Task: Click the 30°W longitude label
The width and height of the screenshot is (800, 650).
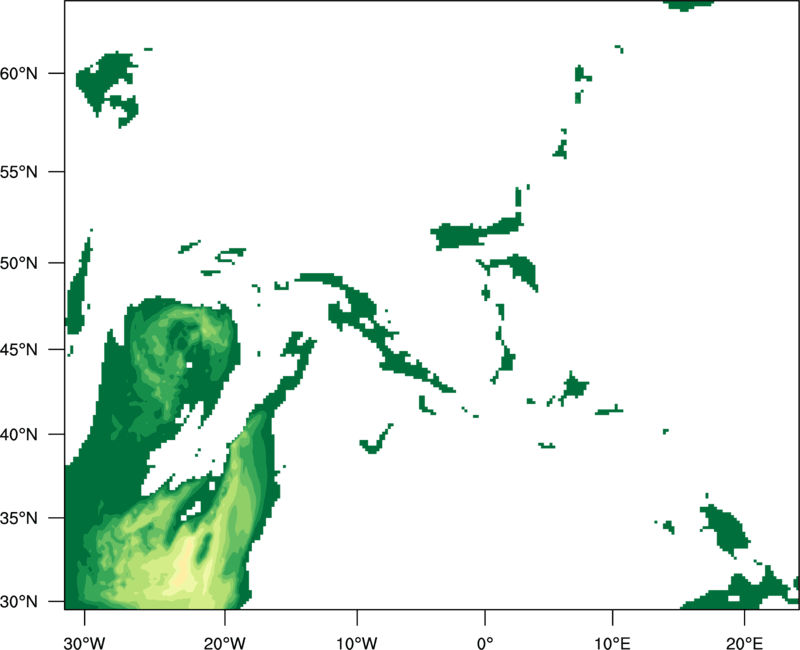Action: (84, 643)
